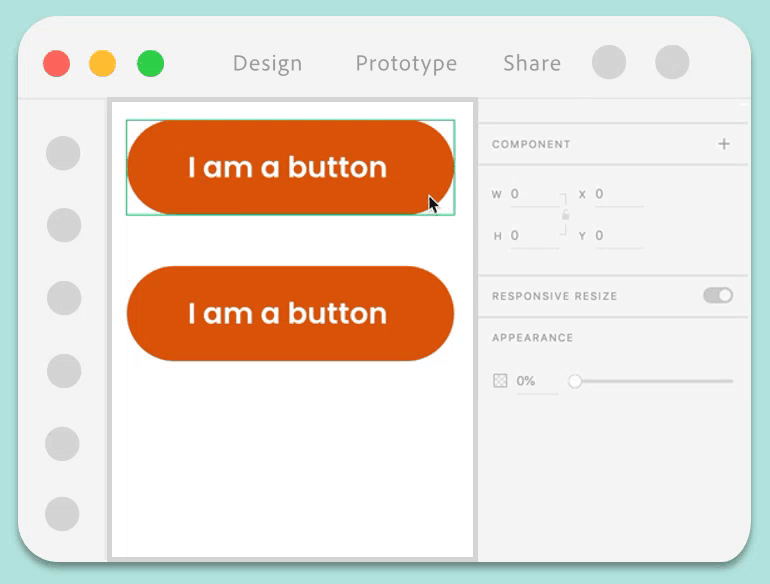Click the opacity slider handle

pyautogui.click(x=575, y=381)
